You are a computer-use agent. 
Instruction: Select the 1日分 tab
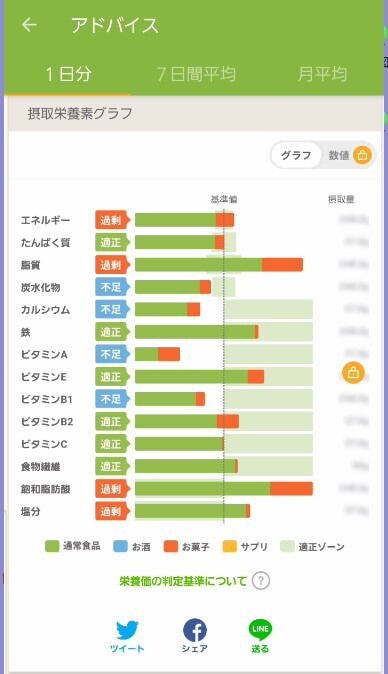(x=68, y=74)
